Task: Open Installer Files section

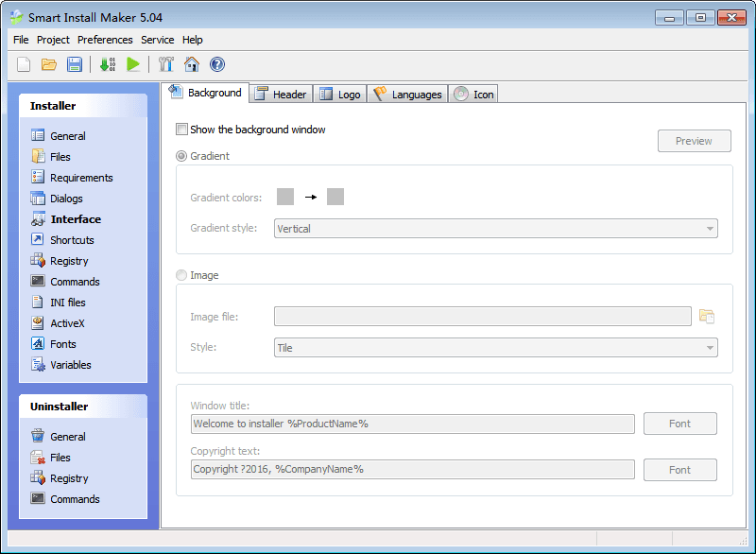Action: click(51, 157)
